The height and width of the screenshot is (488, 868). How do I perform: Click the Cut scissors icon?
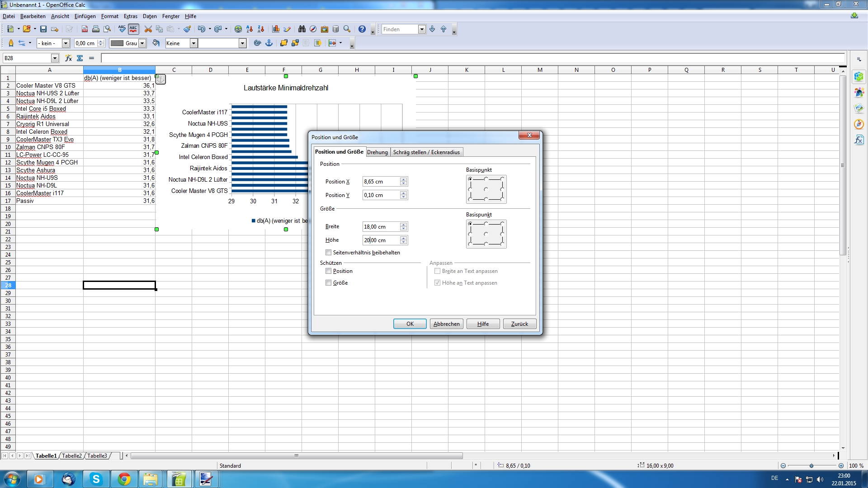pyautogui.click(x=148, y=29)
